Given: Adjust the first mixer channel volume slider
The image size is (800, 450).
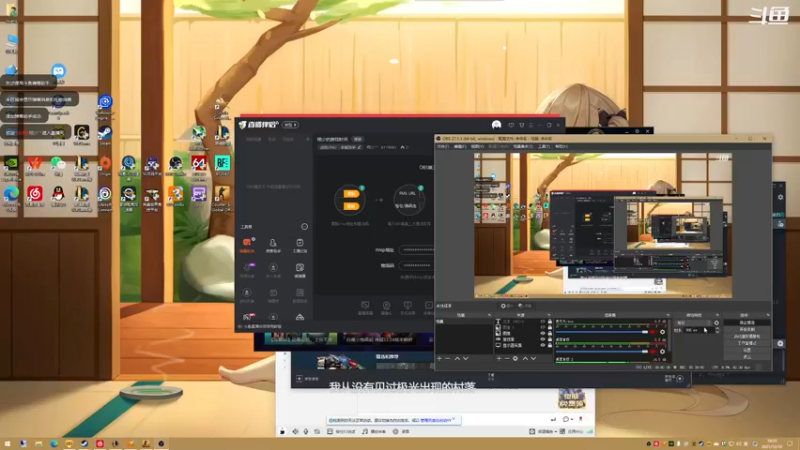Looking at the screenshot, I should pyautogui.click(x=602, y=332).
